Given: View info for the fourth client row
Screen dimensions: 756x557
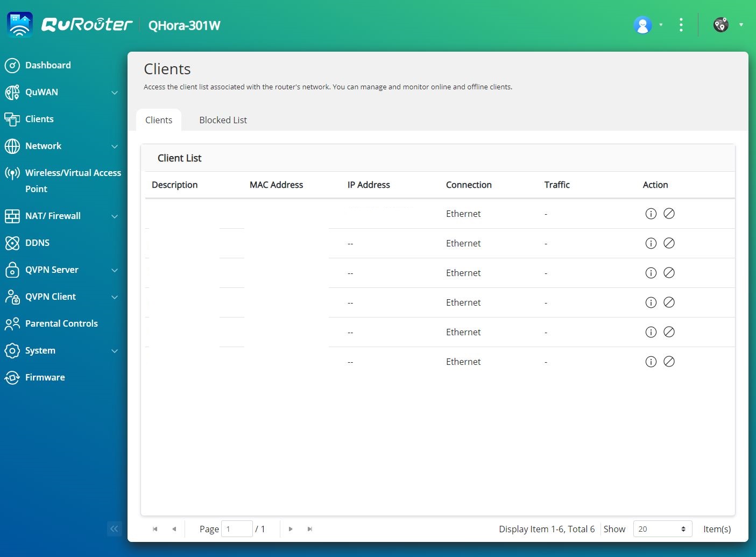Looking at the screenshot, I should point(651,302).
